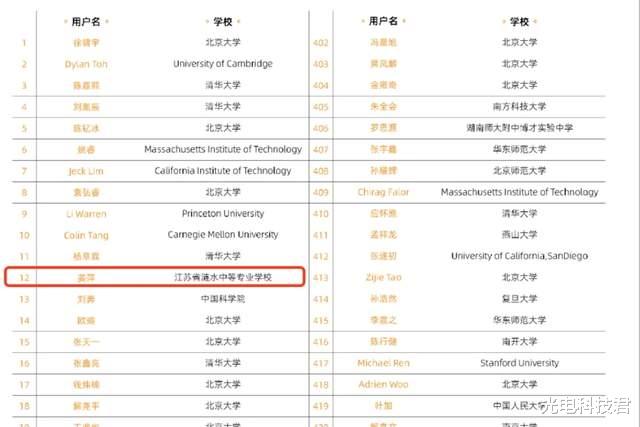
Task: Click the 复旦大学 cell in rank 414 row
Action: tap(519, 299)
